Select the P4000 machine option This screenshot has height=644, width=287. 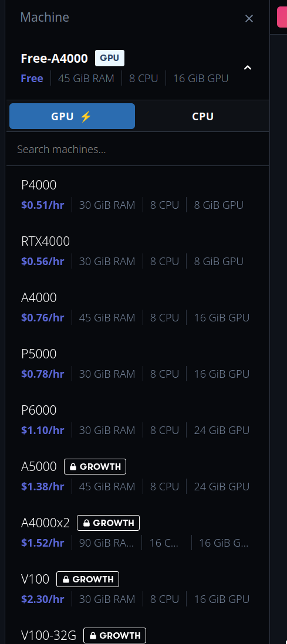tap(138, 195)
